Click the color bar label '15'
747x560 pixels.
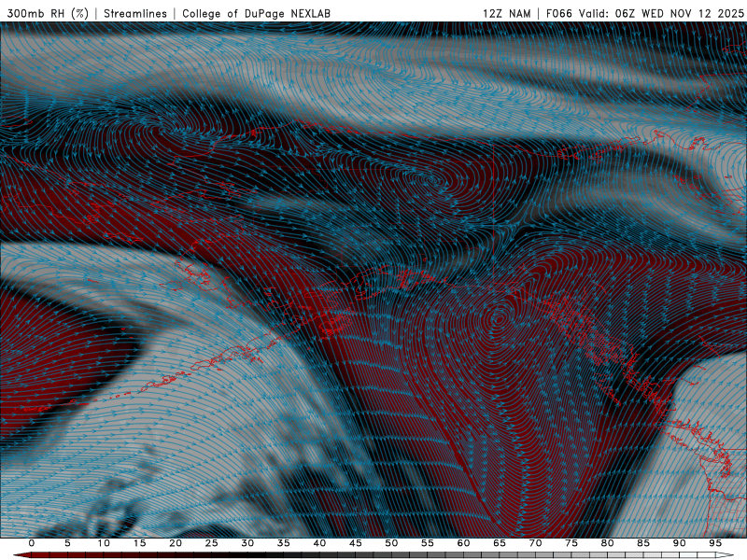[139, 543]
